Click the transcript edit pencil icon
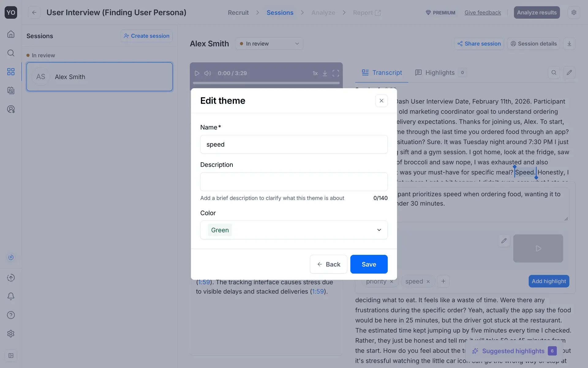This screenshot has height=368, width=588. (569, 73)
